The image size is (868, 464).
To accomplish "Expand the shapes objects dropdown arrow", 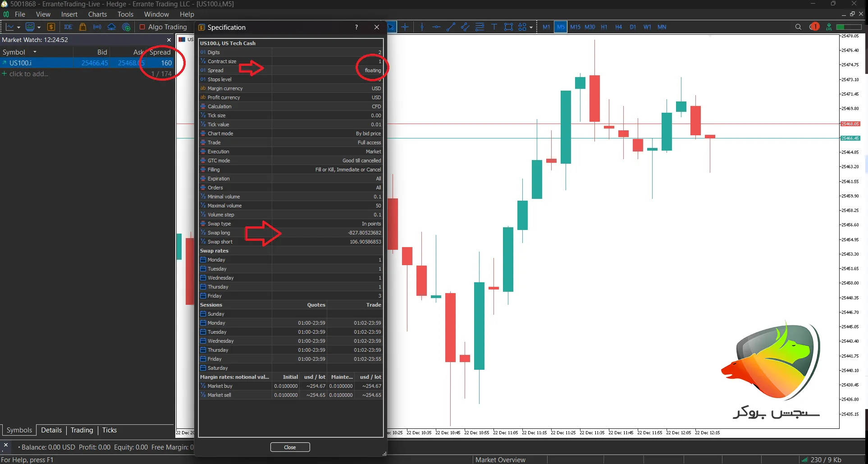I will coord(531,28).
